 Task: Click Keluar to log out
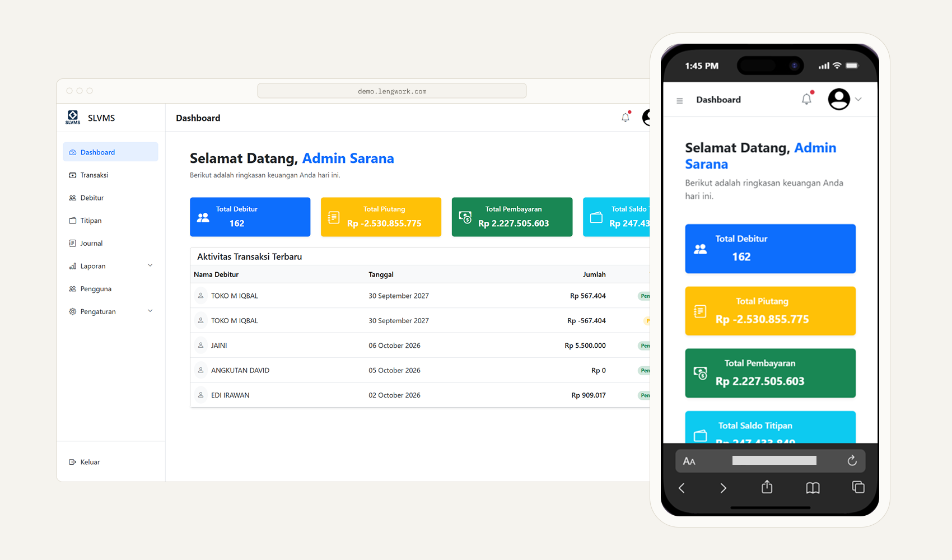point(85,462)
